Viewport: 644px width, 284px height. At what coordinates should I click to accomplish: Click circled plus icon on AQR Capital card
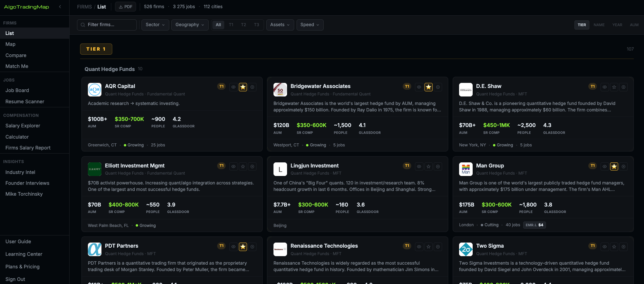252,87
